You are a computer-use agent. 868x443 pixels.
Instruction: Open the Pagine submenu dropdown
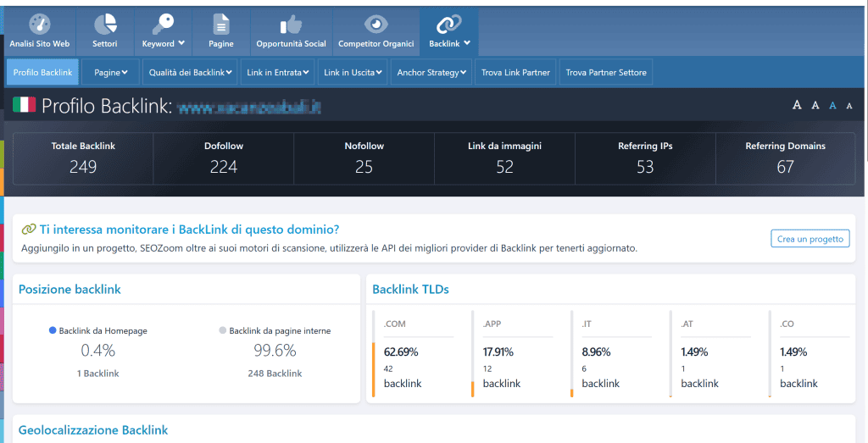point(111,73)
